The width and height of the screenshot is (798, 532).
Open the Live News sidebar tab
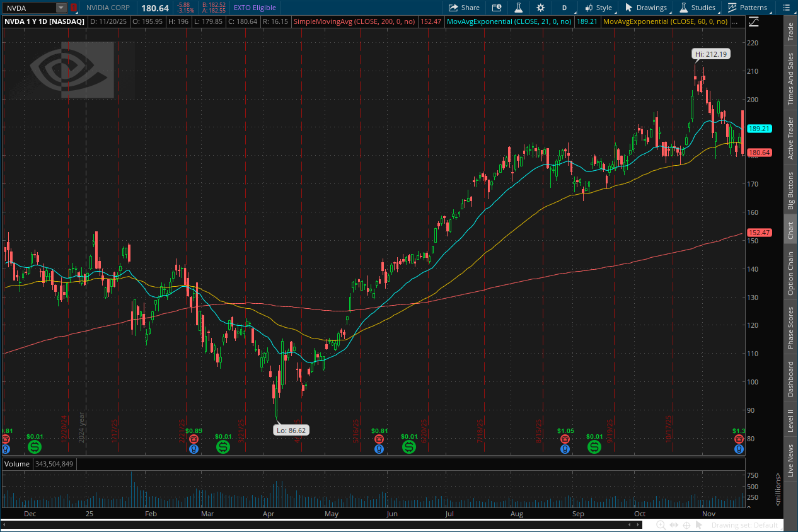coord(790,460)
